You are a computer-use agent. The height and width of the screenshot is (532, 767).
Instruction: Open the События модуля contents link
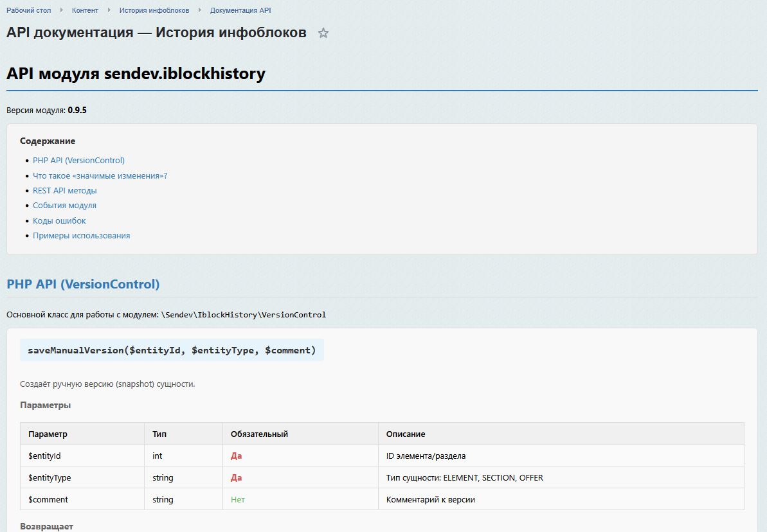pyautogui.click(x=64, y=205)
